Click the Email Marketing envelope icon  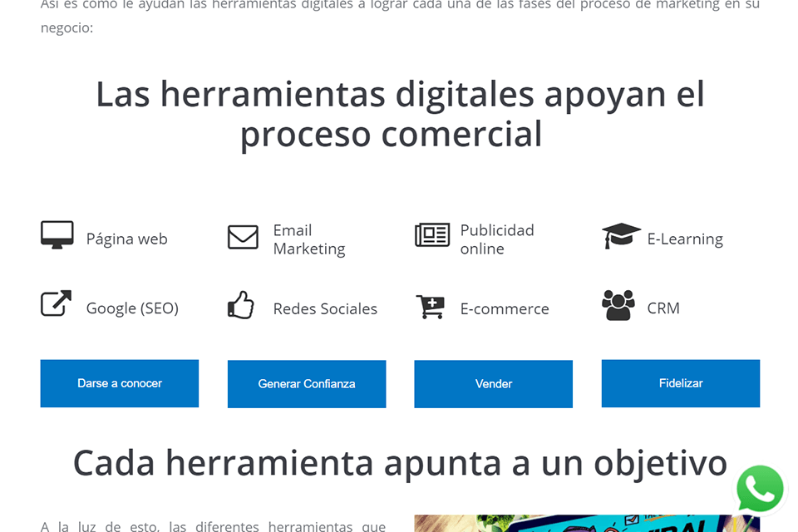click(243, 237)
